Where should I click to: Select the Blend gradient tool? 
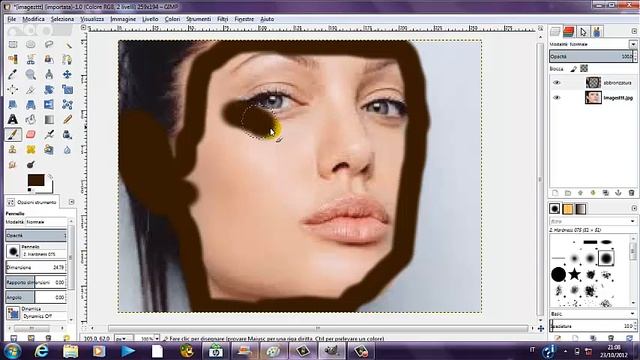[x=49, y=119]
